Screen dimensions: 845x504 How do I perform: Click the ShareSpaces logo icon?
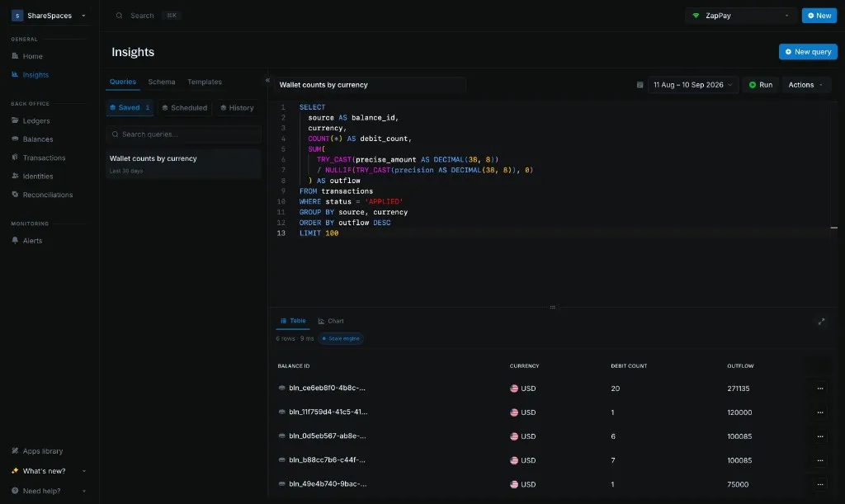17,16
